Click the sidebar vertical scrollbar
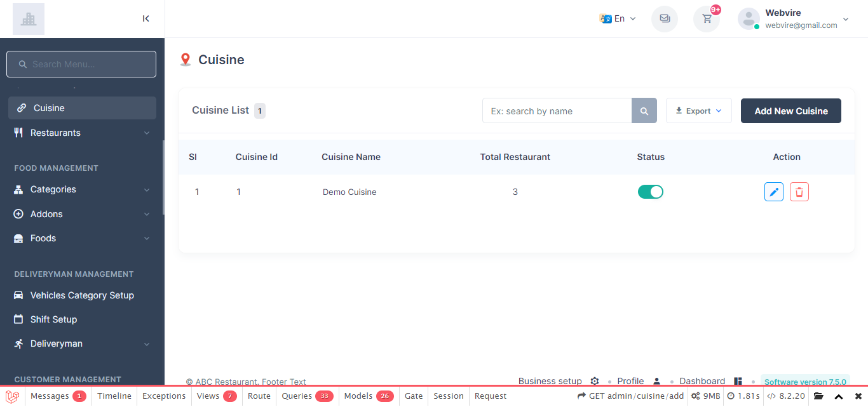The height and width of the screenshot is (407, 868). click(x=163, y=178)
